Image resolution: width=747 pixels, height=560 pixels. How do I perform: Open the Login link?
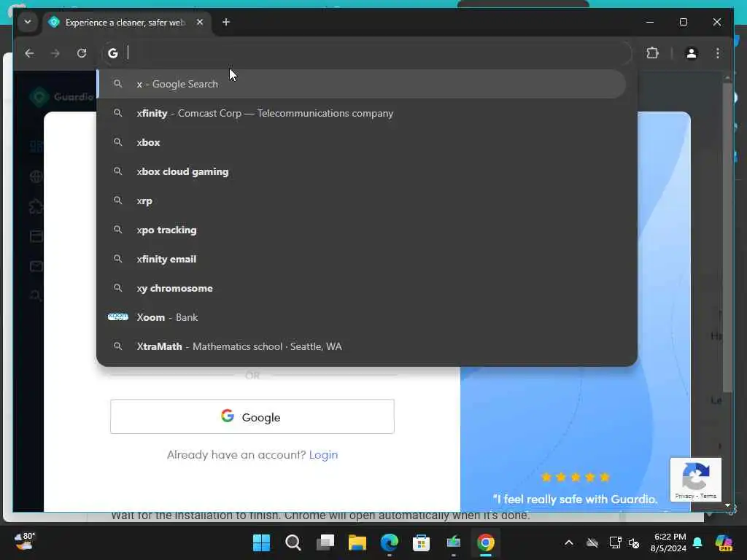323,455
